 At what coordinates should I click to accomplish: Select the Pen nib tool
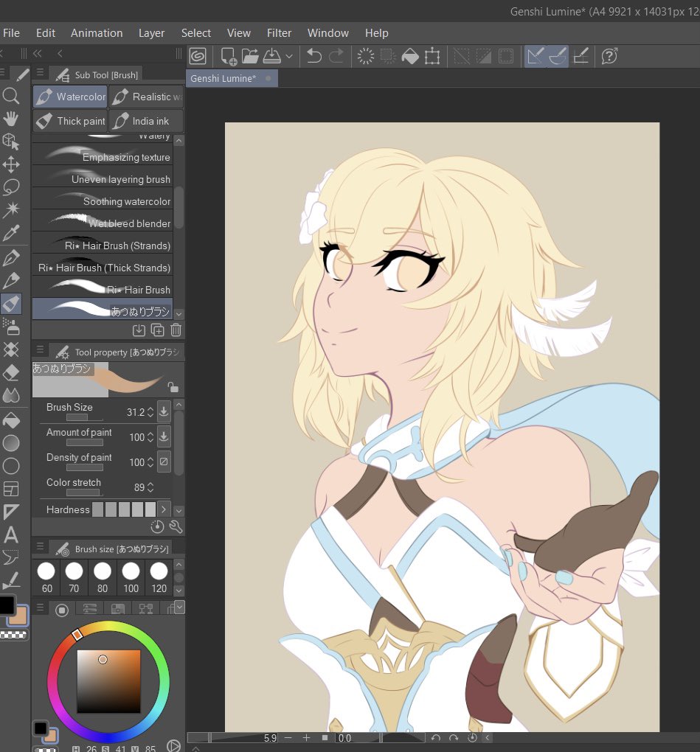pyautogui.click(x=10, y=258)
